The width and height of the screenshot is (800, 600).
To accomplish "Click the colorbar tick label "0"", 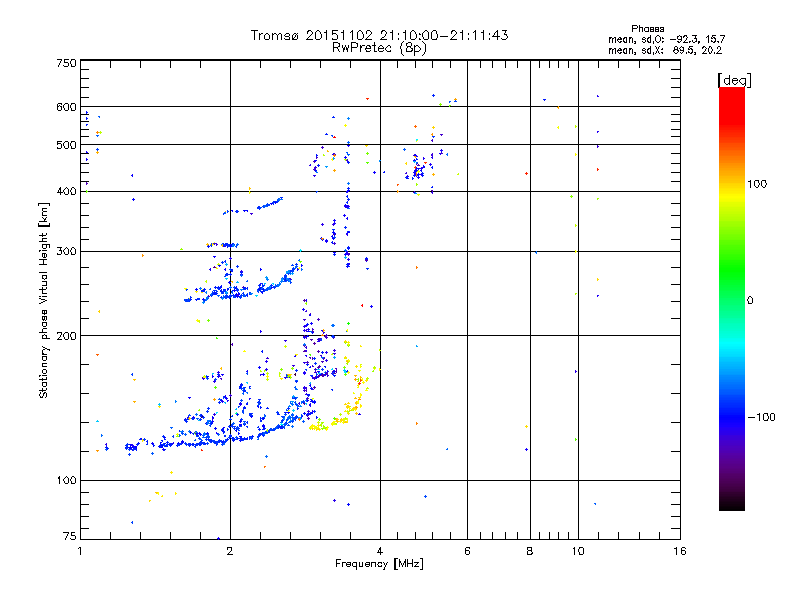I will [749, 301].
